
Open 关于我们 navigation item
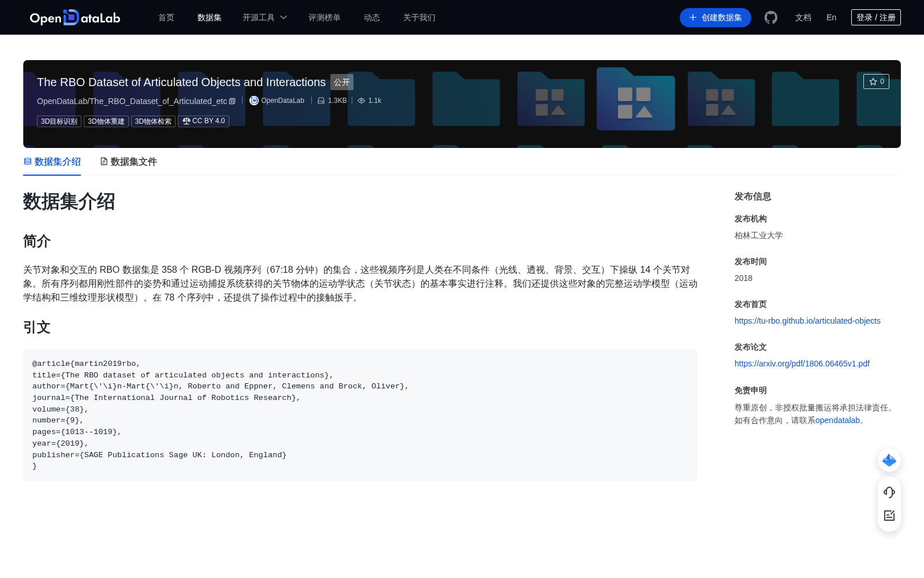(x=419, y=17)
